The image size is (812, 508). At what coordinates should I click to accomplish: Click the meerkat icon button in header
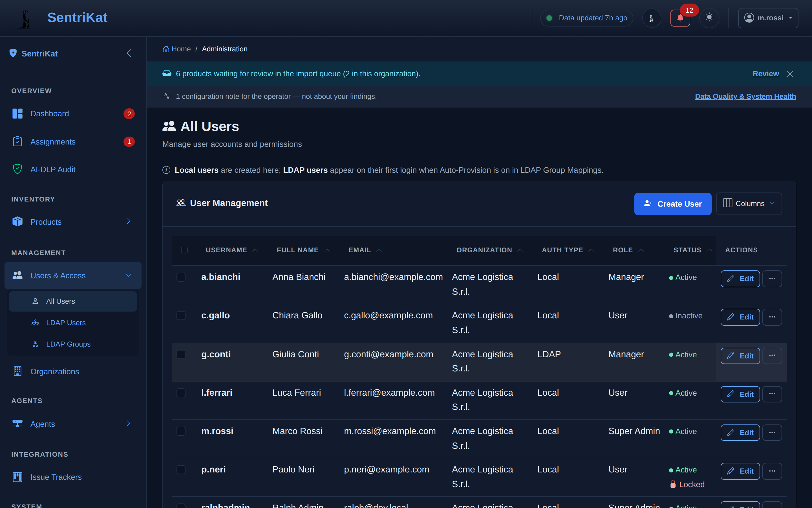(x=651, y=18)
